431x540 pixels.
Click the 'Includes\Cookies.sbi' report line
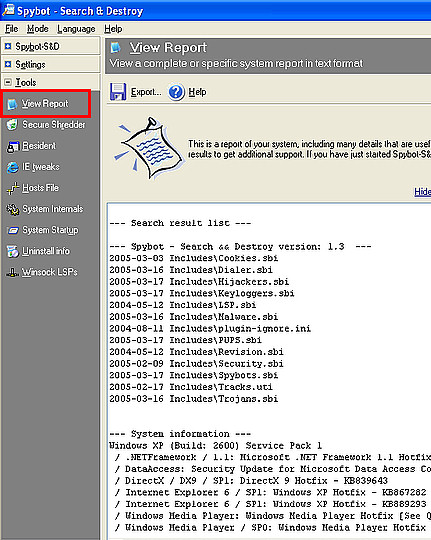[194, 258]
